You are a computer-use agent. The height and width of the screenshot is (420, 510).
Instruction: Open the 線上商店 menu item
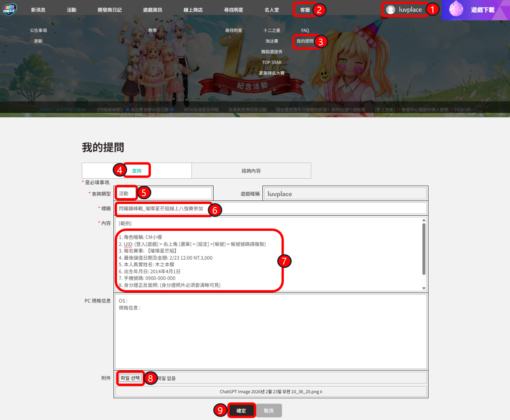tap(193, 10)
